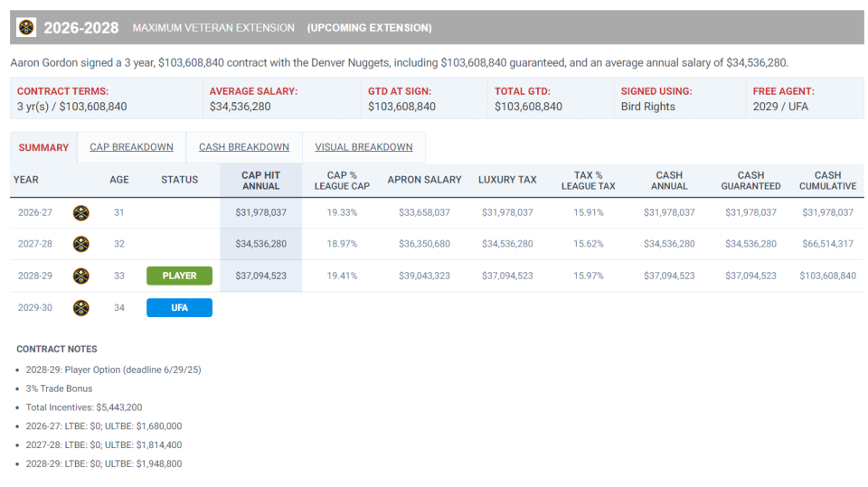Click the Year column header

pos(26,180)
